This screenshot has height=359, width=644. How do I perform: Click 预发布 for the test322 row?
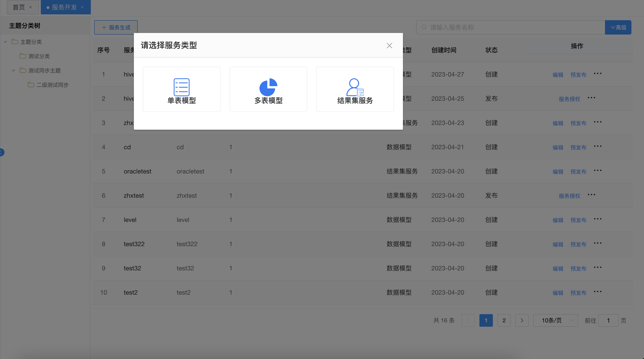point(578,244)
